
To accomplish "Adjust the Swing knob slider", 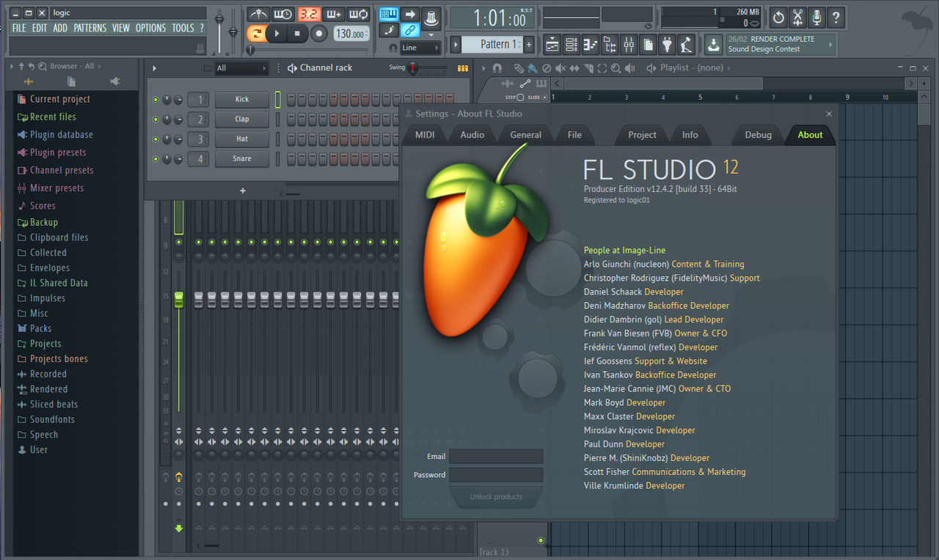I will click(x=413, y=68).
